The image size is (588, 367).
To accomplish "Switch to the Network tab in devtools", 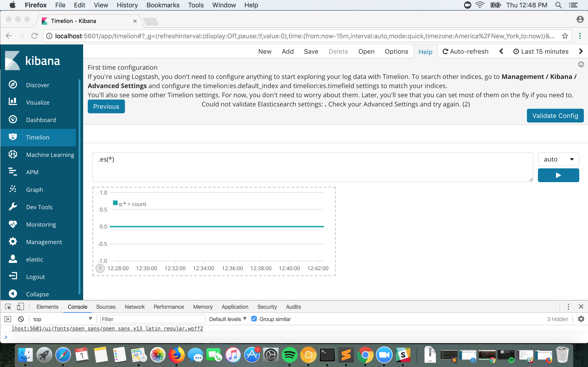I will pos(134,307).
